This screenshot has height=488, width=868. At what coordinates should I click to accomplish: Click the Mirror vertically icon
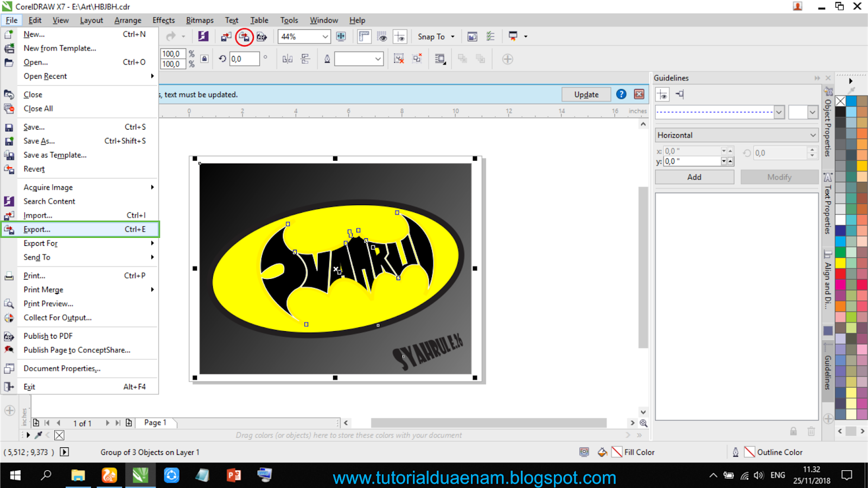(x=305, y=59)
